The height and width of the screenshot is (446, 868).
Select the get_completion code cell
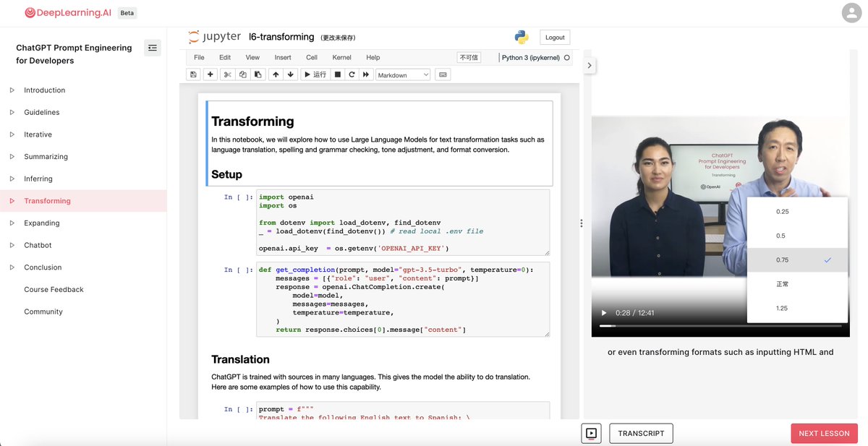coord(403,299)
